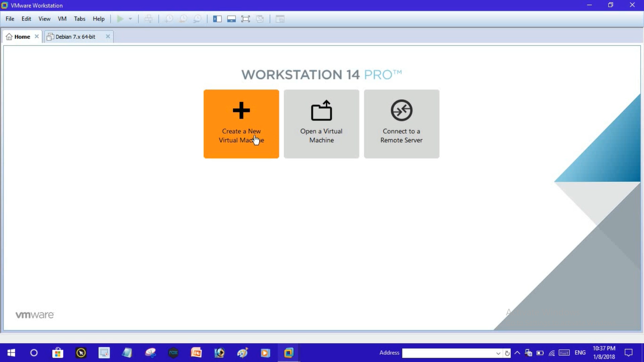644x362 pixels.
Task: Open the Windows Start menu
Action: click(x=11, y=353)
